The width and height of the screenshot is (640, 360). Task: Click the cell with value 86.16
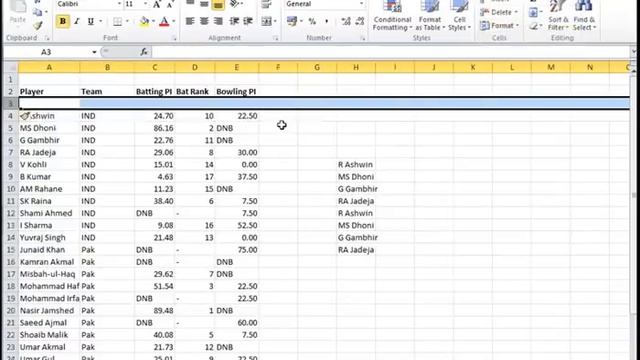pos(155,128)
